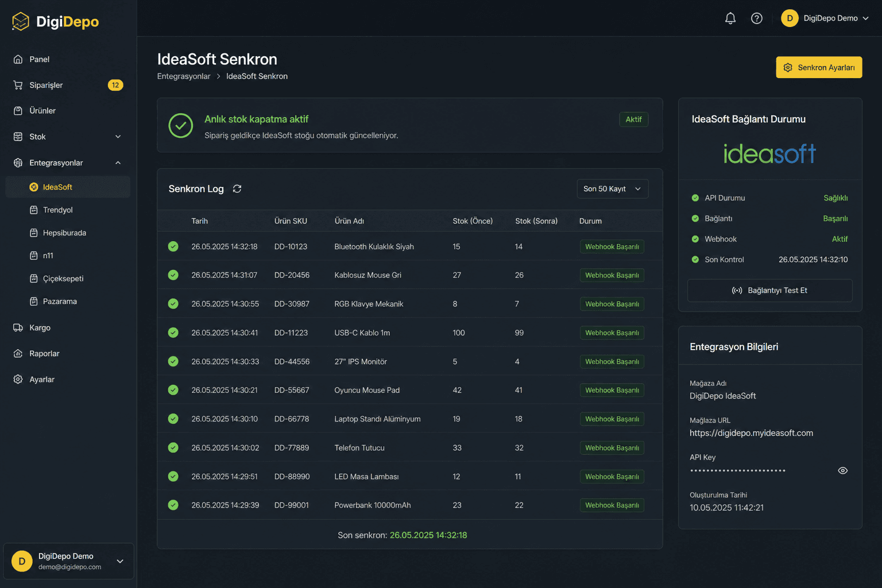The width and height of the screenshot is (882, 588).
Task: Click the large green stock-close checkmark icon
Action: coord(181,125)
